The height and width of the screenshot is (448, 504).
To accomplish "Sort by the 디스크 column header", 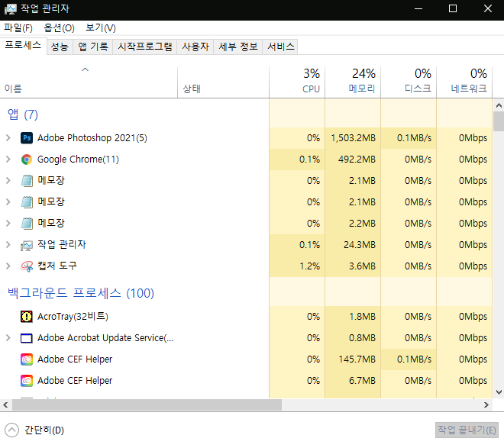I will (409, 82).
